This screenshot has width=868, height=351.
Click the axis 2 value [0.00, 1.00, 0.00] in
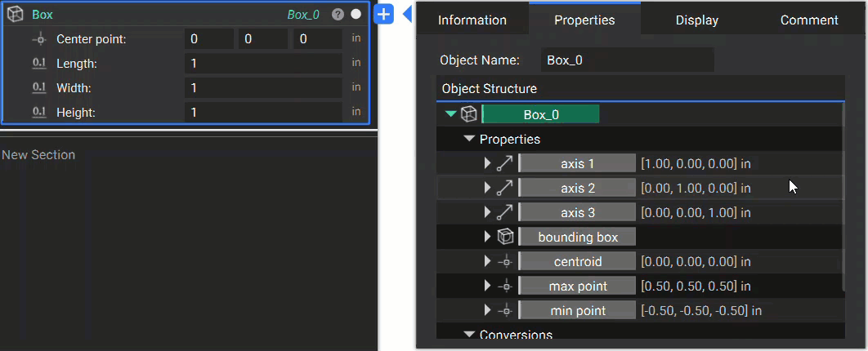[696, 188]
